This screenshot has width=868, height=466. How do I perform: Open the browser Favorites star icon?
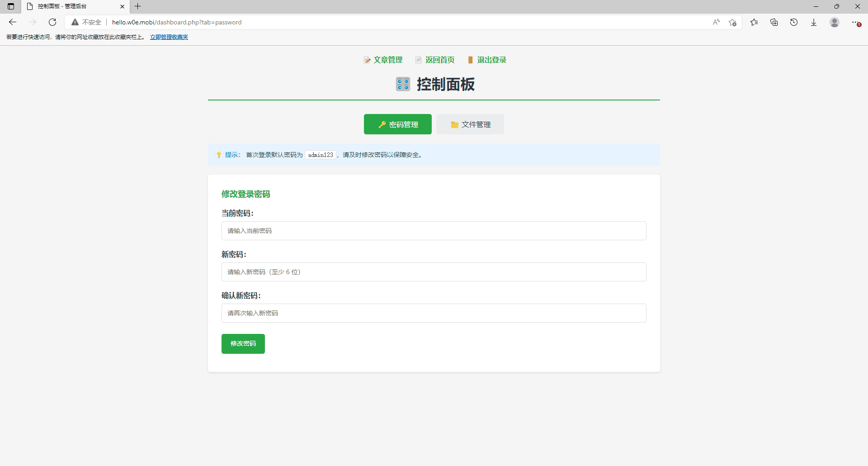coord(754,22)
